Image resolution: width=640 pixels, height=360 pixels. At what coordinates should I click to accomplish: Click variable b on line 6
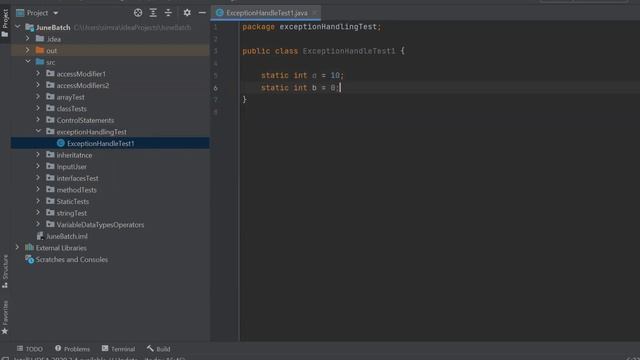[x=314, y=88]
